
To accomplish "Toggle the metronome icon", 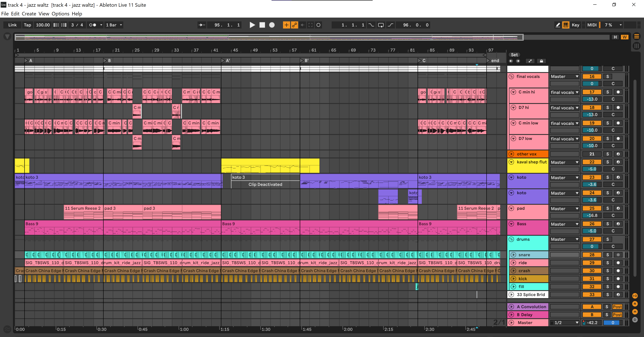I will [93, 25].
